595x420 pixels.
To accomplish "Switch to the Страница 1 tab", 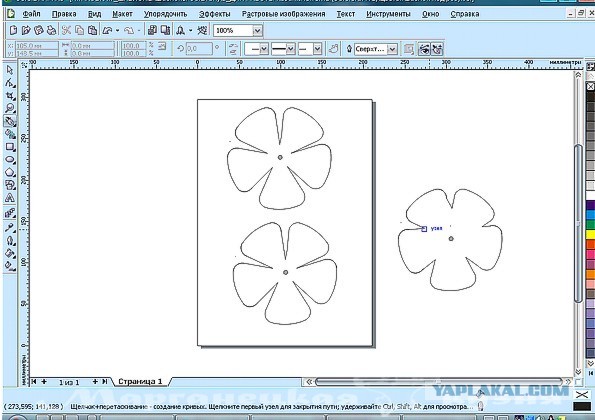I will (x=140, y=381).
